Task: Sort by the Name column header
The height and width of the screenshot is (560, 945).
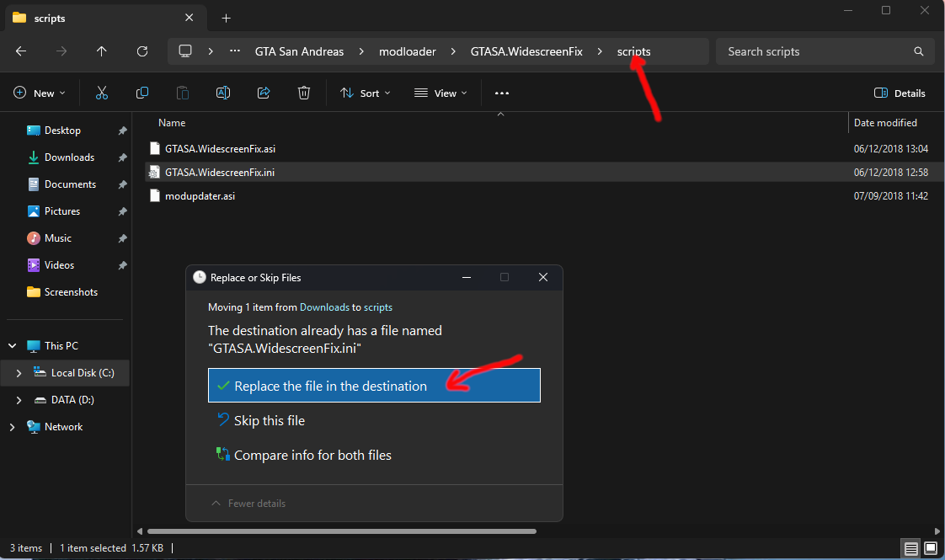Action: tap(172, 123)
